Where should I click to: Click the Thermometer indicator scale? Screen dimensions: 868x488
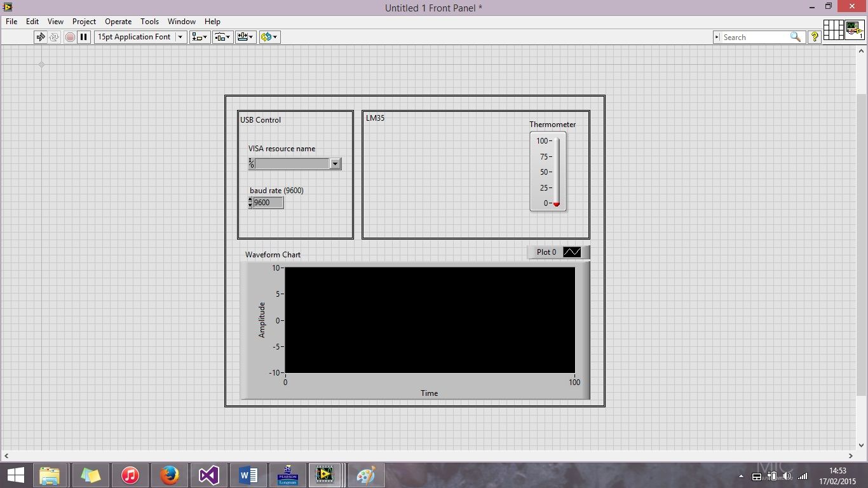point(544,172)
